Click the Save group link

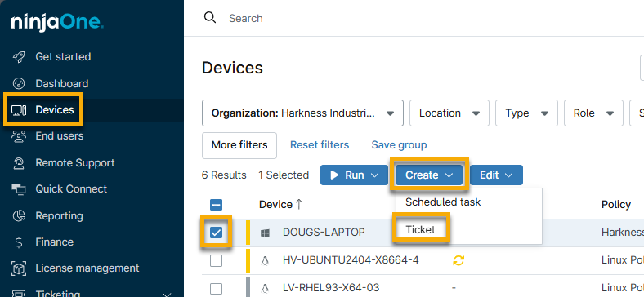tap(399, 144)
